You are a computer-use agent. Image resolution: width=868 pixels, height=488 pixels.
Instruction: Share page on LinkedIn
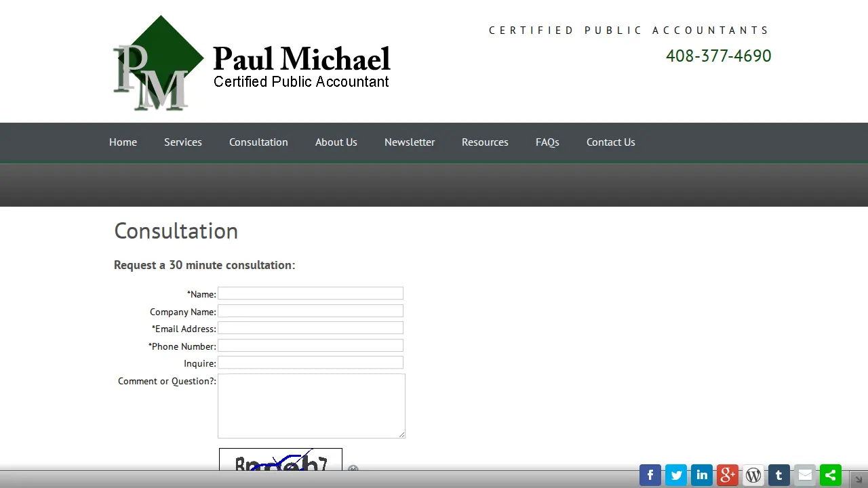702,475
